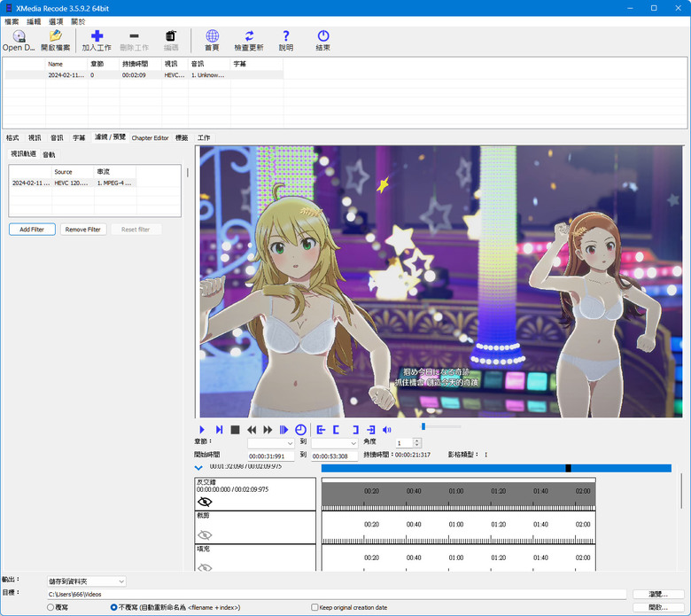Select the HEVC source row in filter track list
Screen dimensions: 691x616
tap(73, 183)
